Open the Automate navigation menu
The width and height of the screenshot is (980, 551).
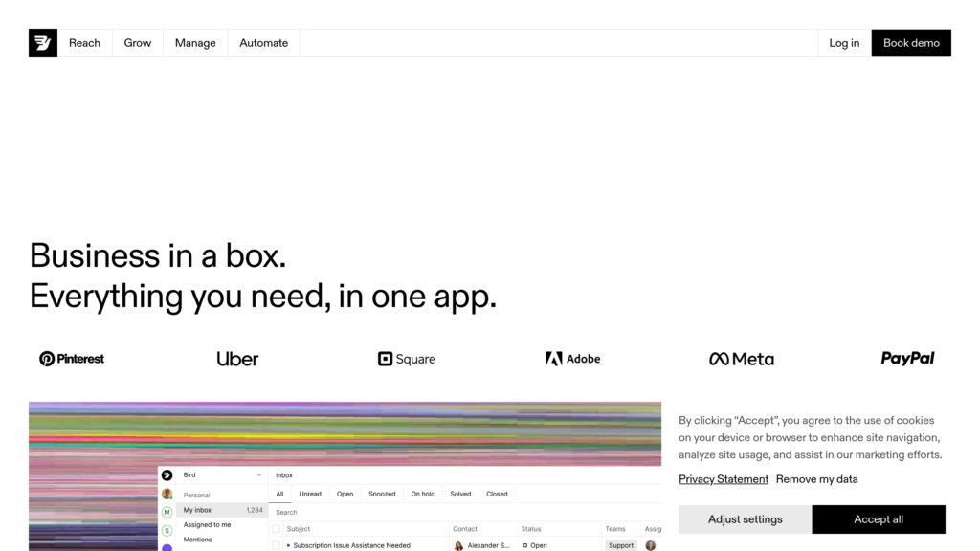[x=263, y=43]
